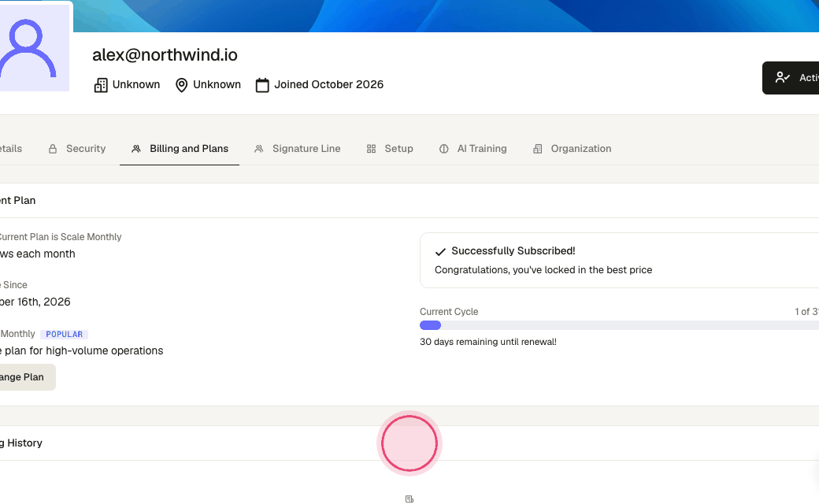Open the AI Training tab
The width and height of the screenshot is (819, 504).
tap(472, 149)
